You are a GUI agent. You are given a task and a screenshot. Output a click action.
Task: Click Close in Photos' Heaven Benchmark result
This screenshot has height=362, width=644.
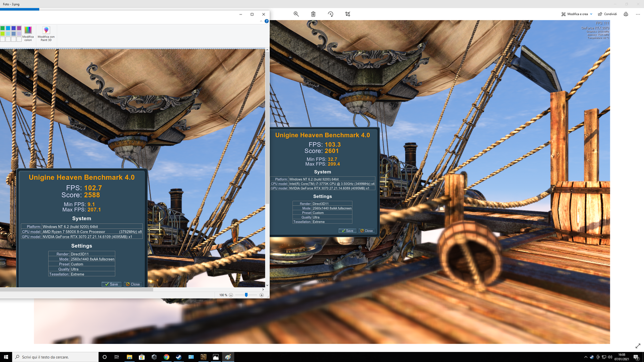point(366,231)
